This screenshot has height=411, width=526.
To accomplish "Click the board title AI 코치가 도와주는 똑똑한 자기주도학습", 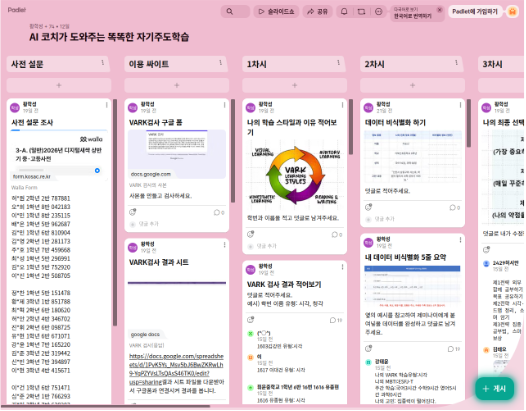I will (109, 37).
